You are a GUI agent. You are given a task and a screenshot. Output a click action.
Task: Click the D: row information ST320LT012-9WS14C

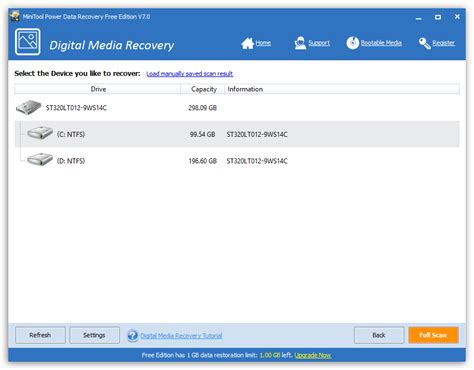click(x=257, y=161)
